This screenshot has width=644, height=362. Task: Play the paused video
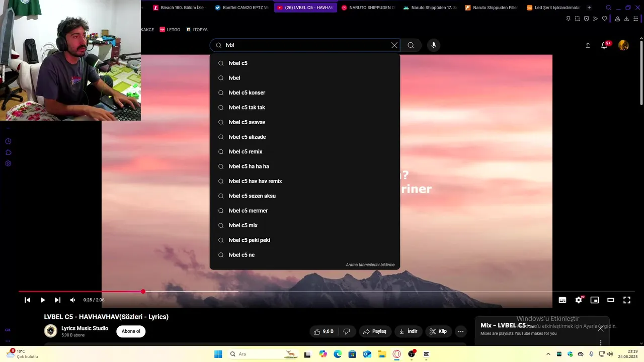pos(43,300)
